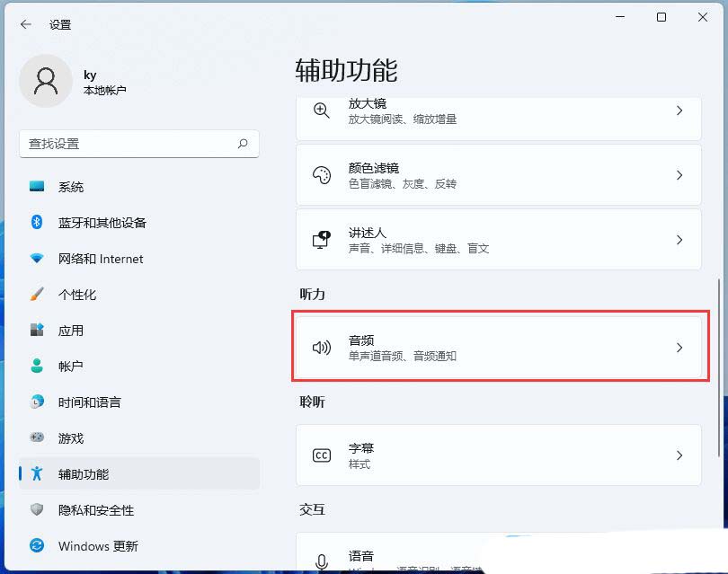Click the 音频 speaker icon
The width and height of the screenshot is (728, 574).
coord(322,347)
